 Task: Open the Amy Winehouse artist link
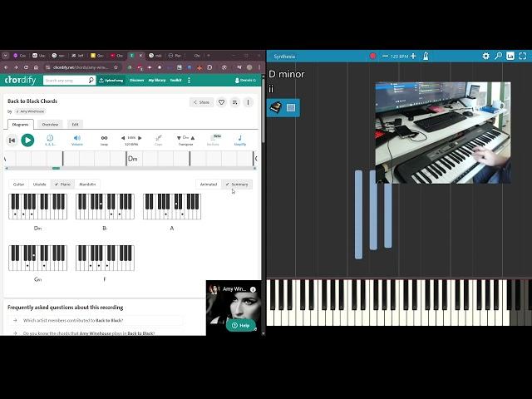30,111
